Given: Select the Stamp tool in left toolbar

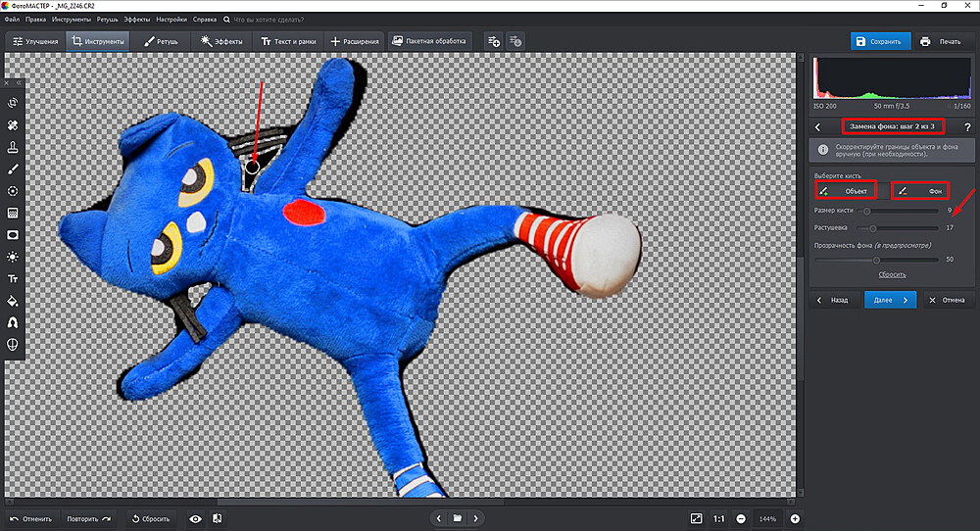Looking at the screenshot, I should [x=13, y=148].
